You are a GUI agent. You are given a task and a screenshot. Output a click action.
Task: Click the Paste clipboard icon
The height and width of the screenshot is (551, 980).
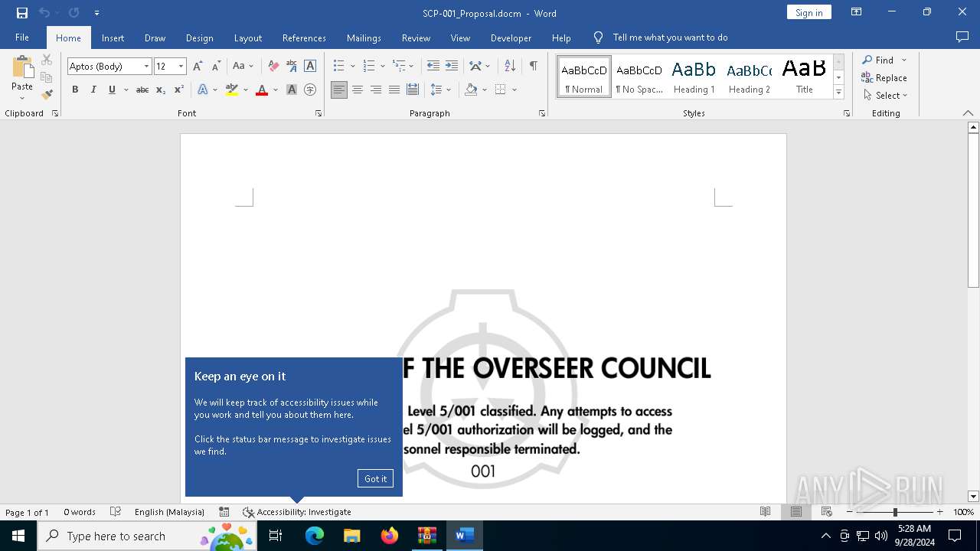22,69
